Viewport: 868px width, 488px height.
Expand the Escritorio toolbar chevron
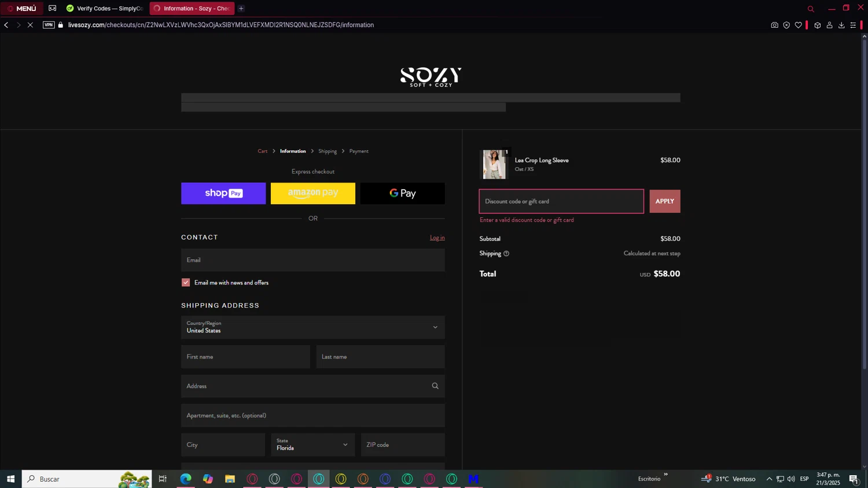point(665,475)
